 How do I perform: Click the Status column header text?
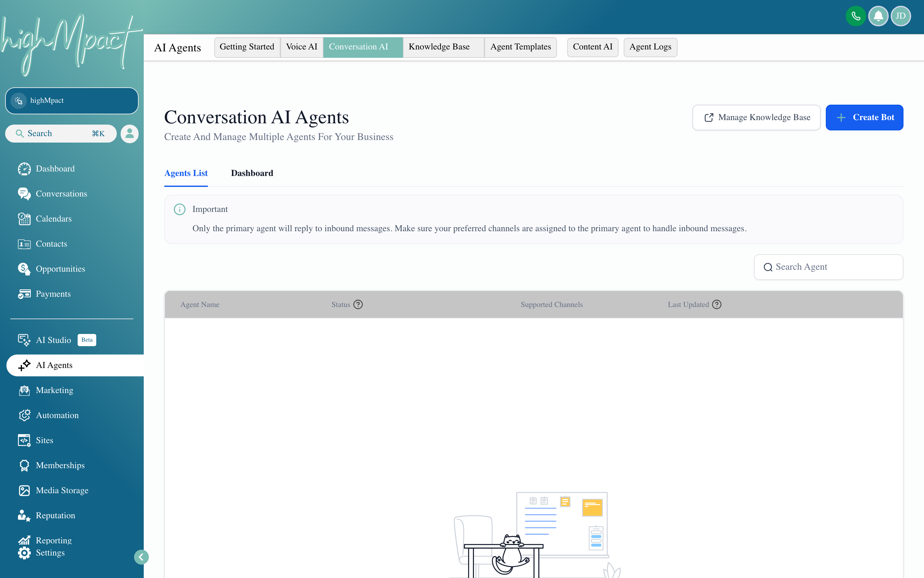click(341, 305)
